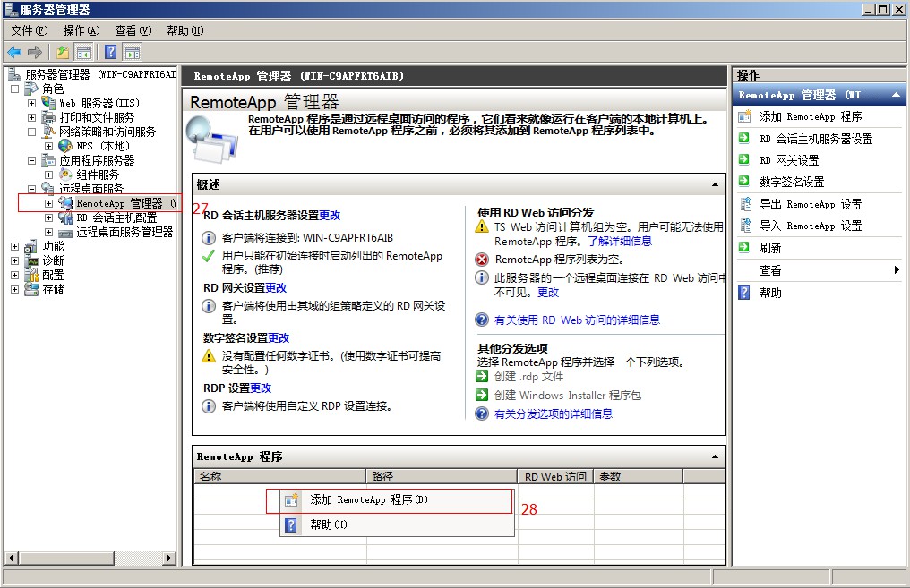Image resolution: width=910 pixels, height=588 pixels.
Task: Click the 名称 column header
Action: (x=279, y=477)
